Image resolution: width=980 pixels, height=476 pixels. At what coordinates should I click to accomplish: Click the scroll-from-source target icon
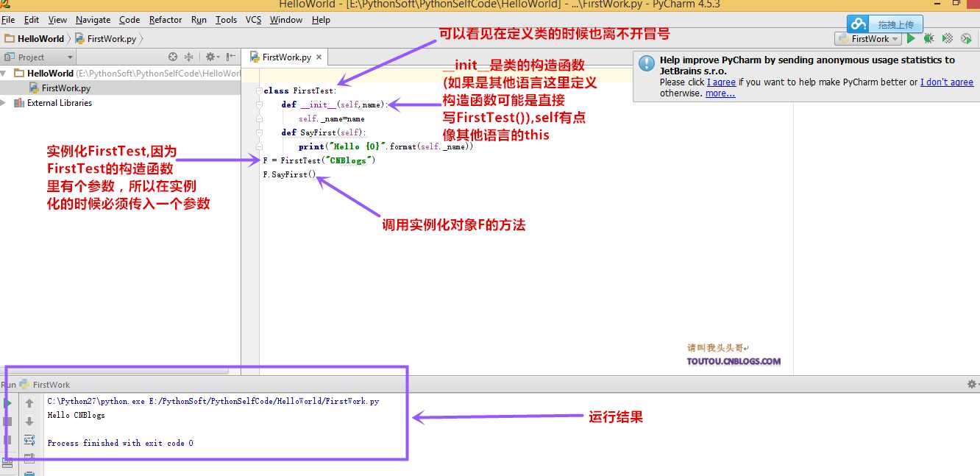pos(173,57)
